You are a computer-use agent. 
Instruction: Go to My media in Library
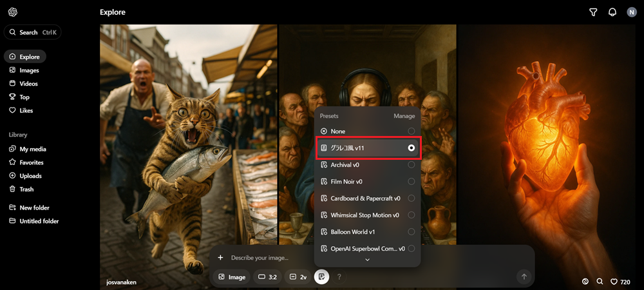tap(32, 149)
